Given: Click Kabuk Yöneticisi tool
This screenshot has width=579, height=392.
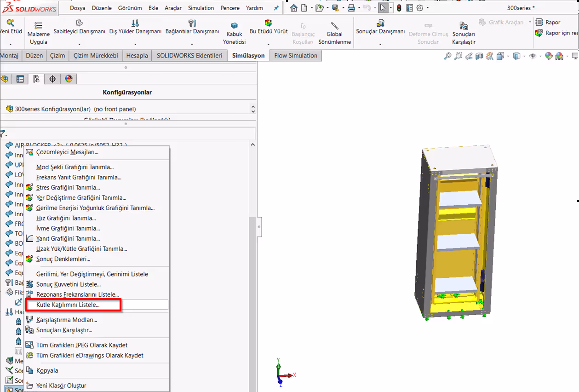Looking at the screenshot, I should (x=235, y=34).
